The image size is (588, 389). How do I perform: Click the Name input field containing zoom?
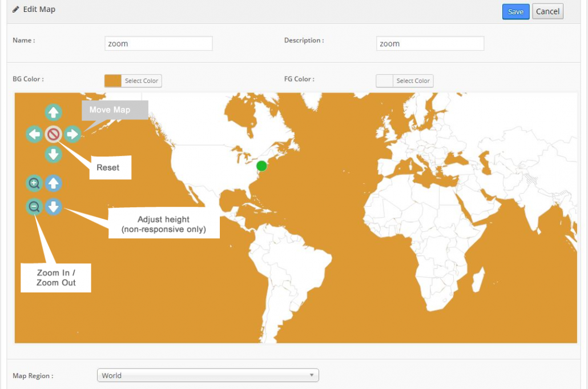[158, 43]
